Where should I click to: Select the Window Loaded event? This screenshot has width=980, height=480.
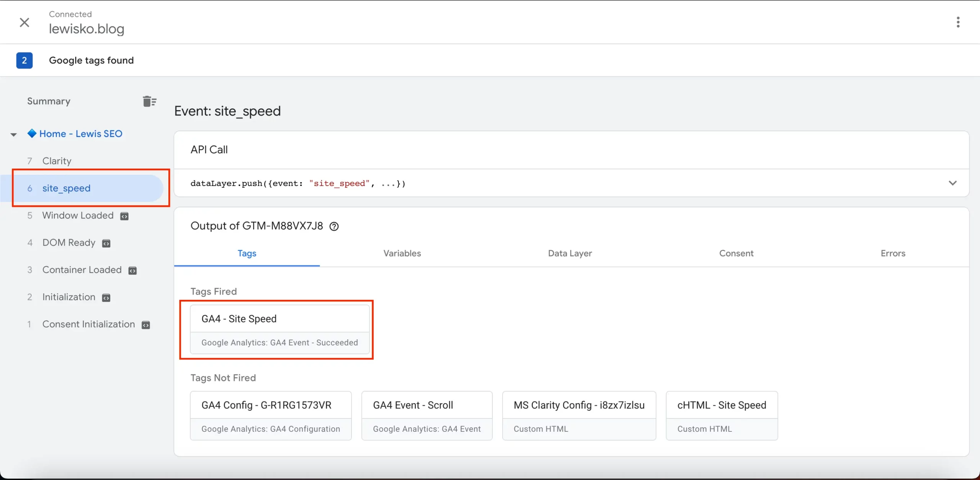(x=78, y=215)
